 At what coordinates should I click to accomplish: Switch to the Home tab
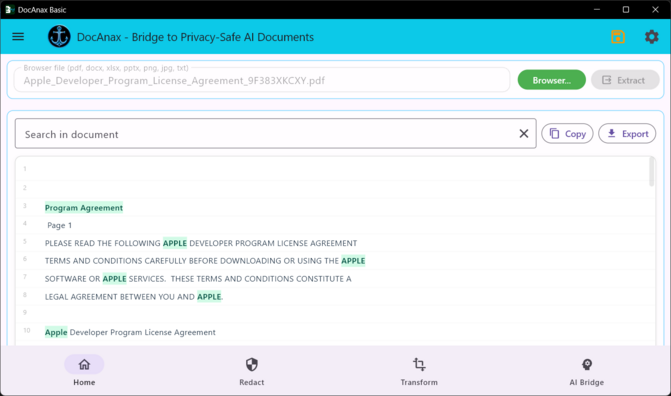click(84, 371)
